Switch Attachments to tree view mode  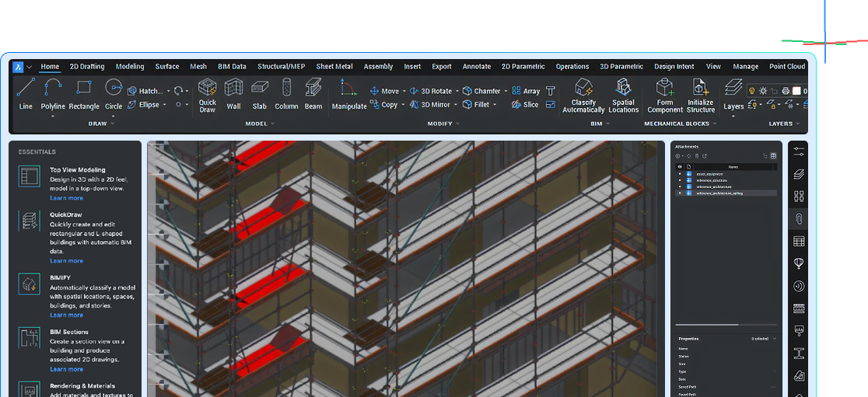pyautogui.click(x=765, y=156)
